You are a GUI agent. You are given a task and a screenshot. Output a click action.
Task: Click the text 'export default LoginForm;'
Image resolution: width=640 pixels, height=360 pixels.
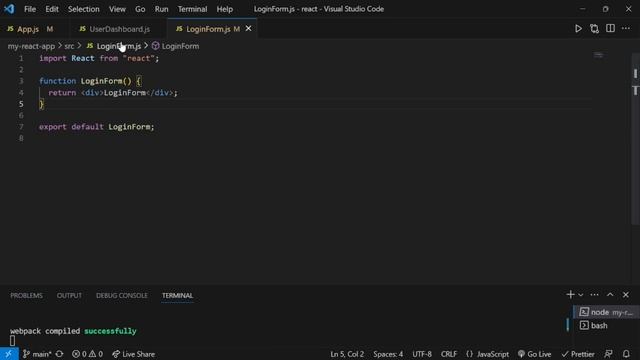(x=97, y=127)
